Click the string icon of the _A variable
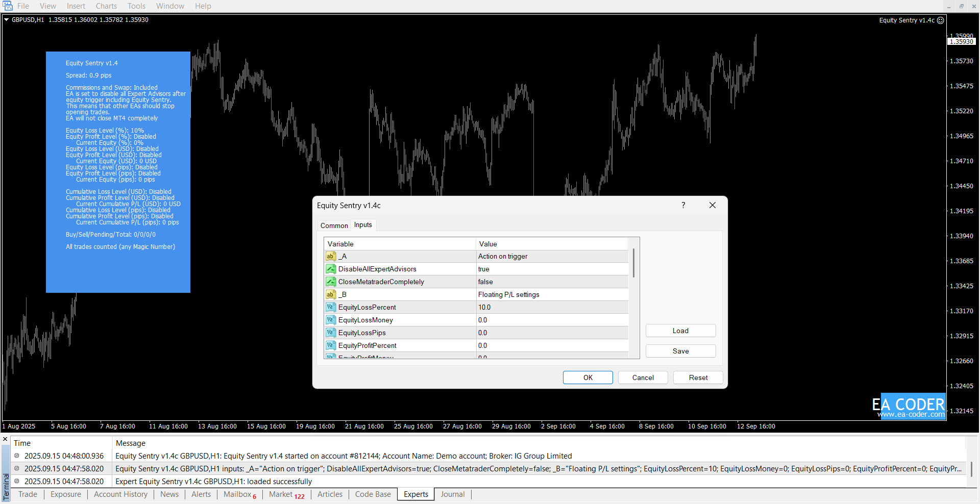The width and height of the screenshot is (980, 504). (x=331, y=256)
